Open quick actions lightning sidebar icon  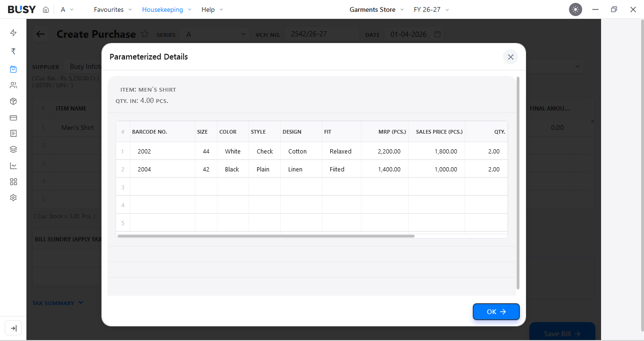13,33
